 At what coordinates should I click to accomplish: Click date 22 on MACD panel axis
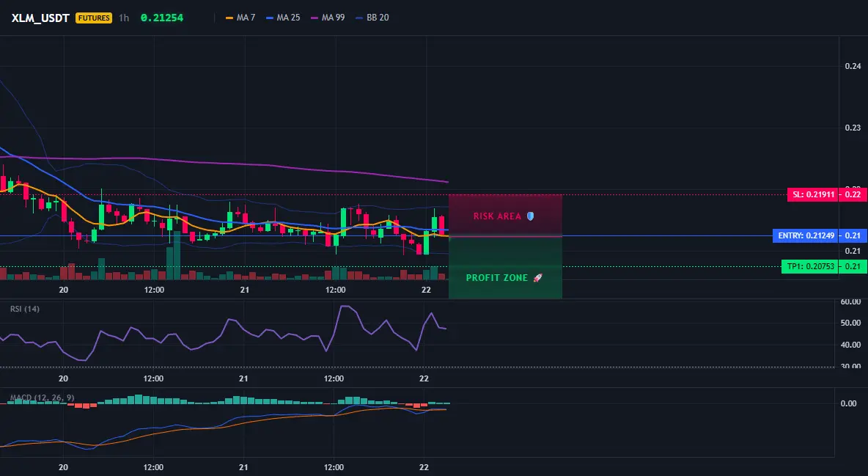424,467
